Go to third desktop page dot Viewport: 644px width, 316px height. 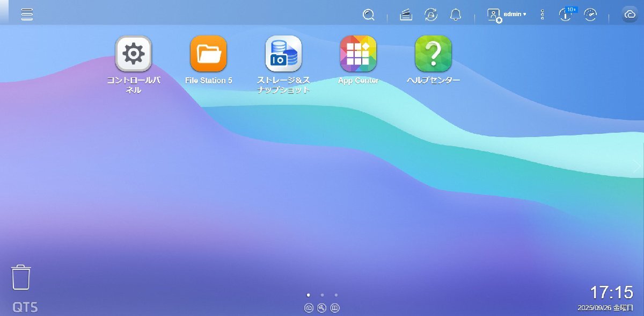pyautogui.click(x=336, y=295)
